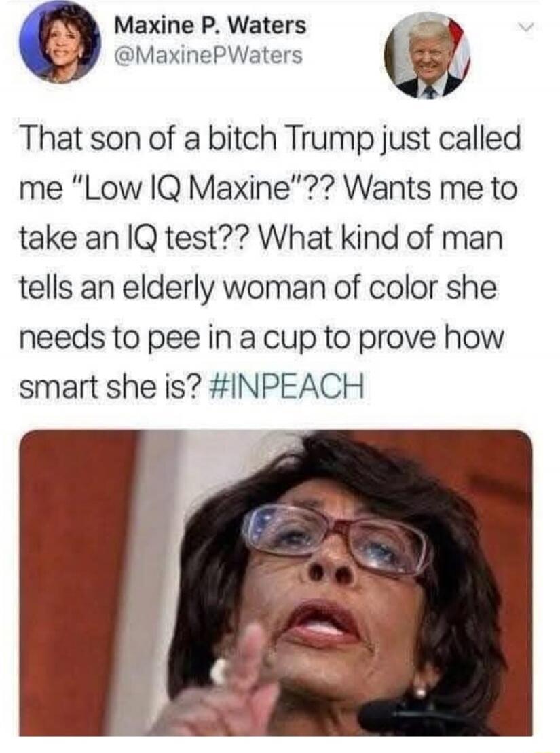
Task: Click the pearl earring in the photo
Action: tap(419, 691)
